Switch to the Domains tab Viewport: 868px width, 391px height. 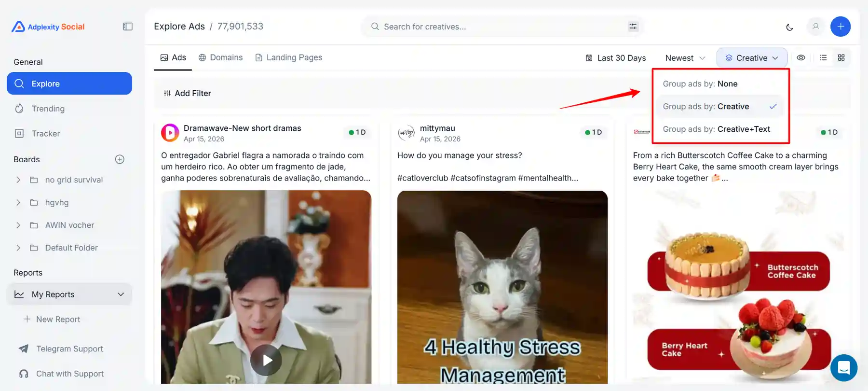pos(220,57)
